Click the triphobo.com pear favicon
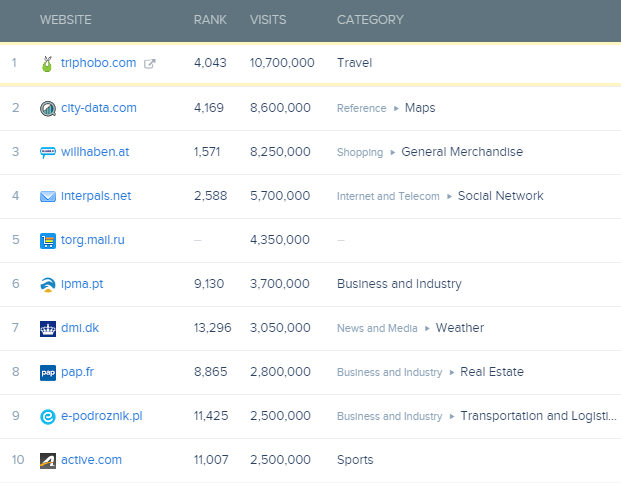 (47, 64)
